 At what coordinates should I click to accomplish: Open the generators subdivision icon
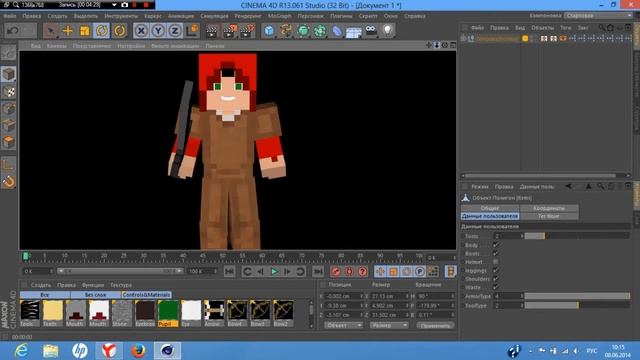303,31
